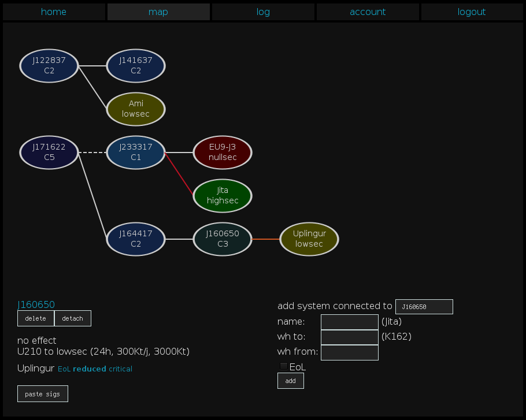Screen dimensions: 526x420
Task: Open the J160650 system link
Action: point(36,304)
